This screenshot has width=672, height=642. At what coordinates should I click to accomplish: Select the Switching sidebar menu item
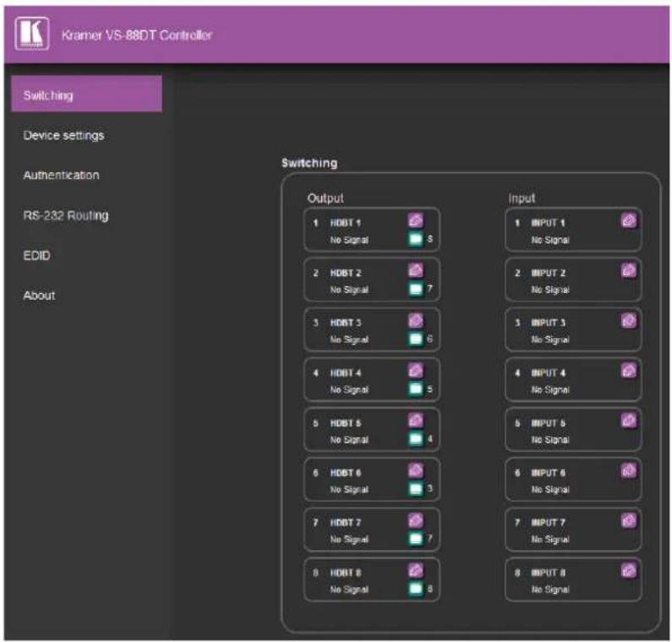[x=86, y=95]
